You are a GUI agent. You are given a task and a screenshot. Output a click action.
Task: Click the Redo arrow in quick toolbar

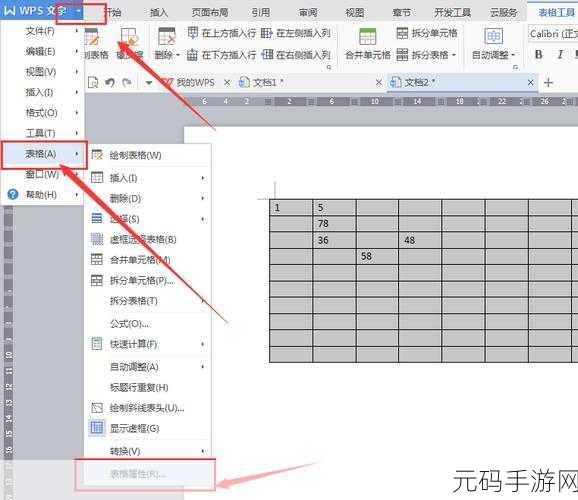pos(127,82)
